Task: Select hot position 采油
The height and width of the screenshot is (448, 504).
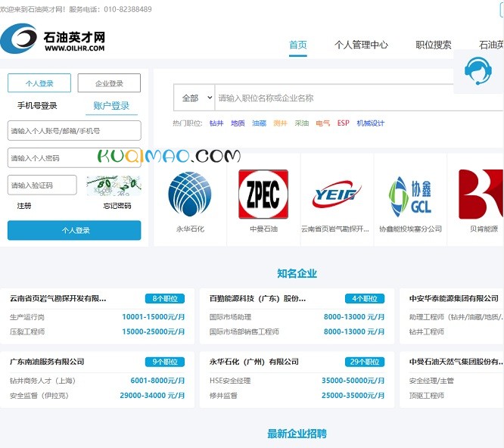Action: pyautogui.click(x=301, y=123)
